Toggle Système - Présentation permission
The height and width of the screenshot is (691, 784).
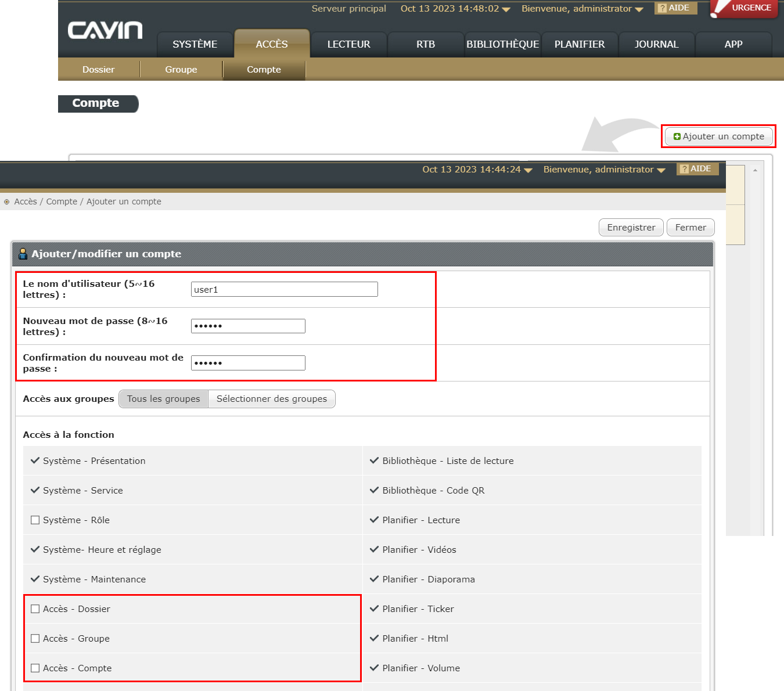tap(35, 460)
